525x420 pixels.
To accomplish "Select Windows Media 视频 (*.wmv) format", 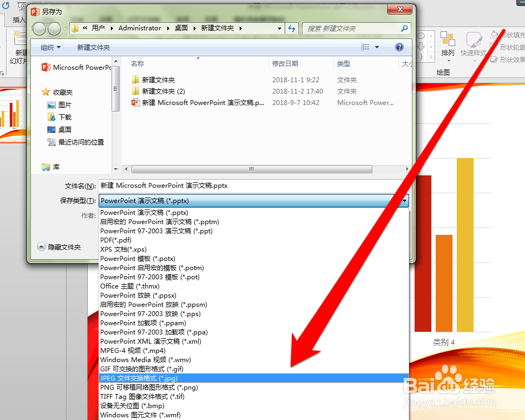I will 254,360.
